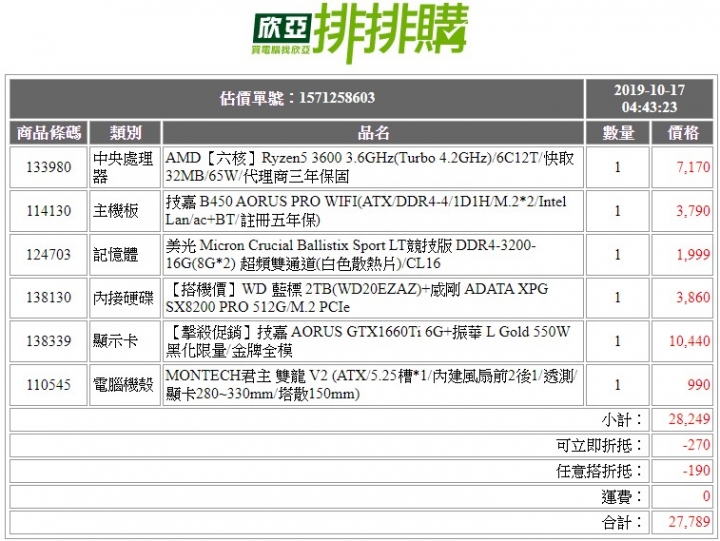
Task: Click the discount value -190
Action: 697,471
